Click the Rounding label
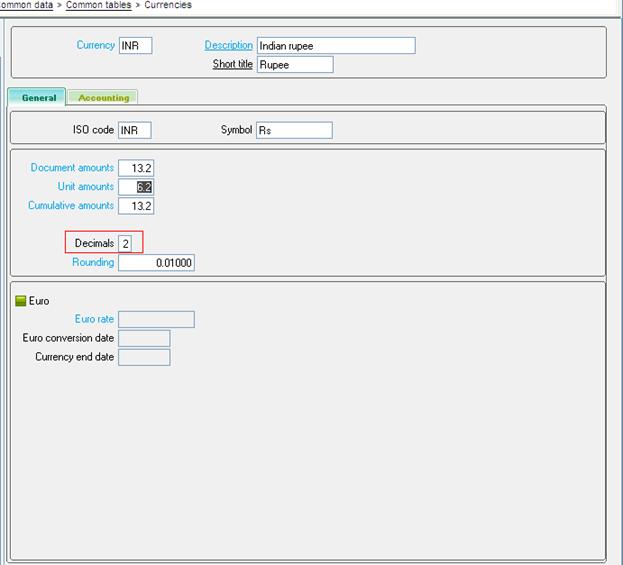623x565 pixels. [x=93, y=262]
